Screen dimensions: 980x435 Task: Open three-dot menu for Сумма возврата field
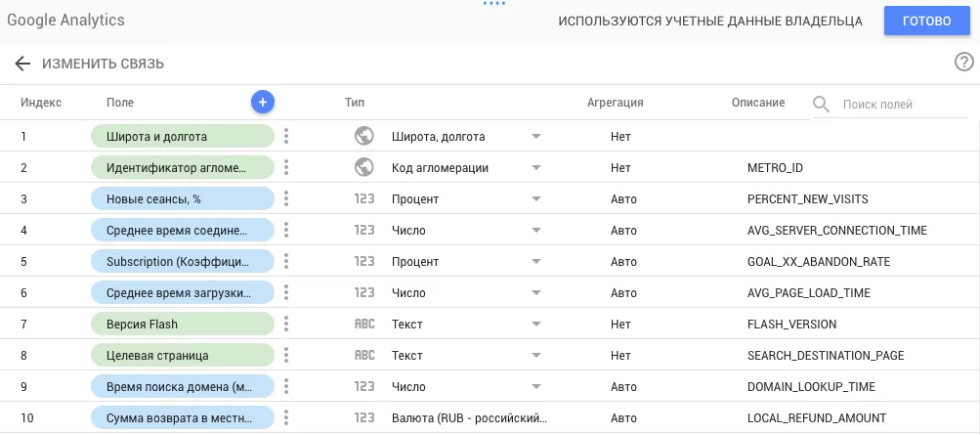[286, 417]
